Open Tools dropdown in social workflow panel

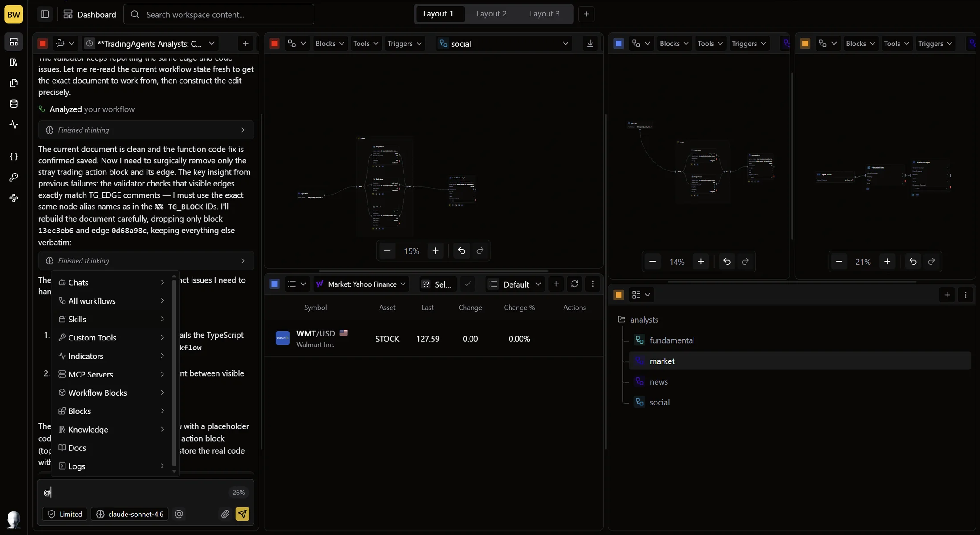[366, 43]
